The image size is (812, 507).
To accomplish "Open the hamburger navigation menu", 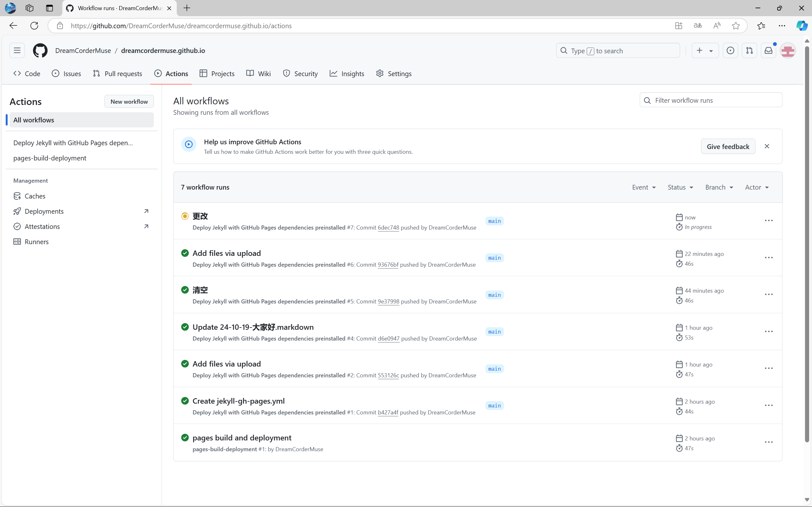I will pyautogui.click(x=17, y=51).
